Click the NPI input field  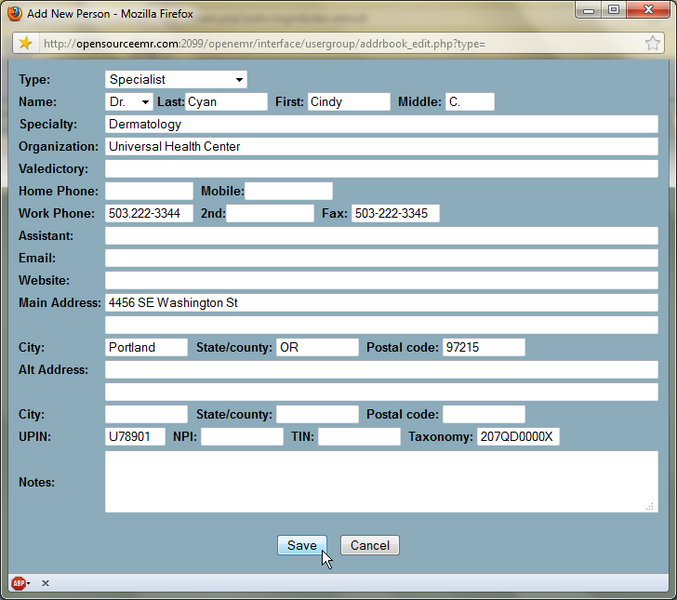242,437
